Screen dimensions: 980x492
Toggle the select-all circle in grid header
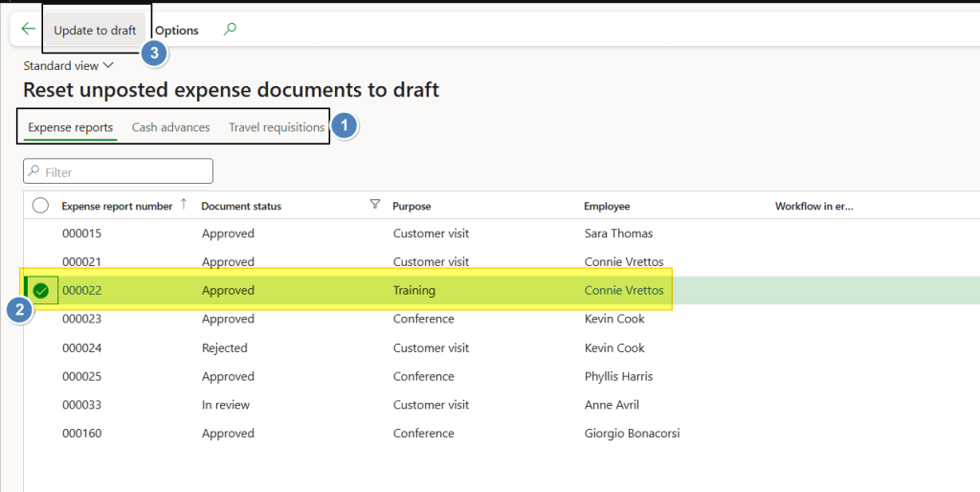pos(41,205)
